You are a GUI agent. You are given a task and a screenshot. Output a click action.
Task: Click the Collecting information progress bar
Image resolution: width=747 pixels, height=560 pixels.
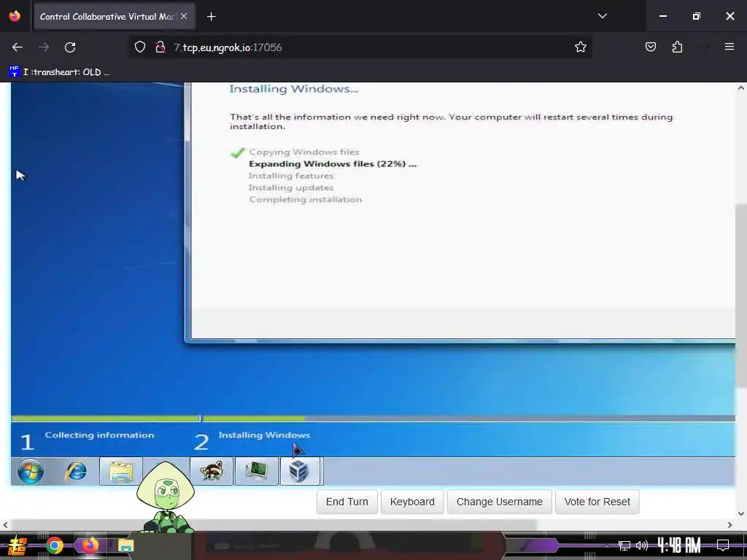(105, 419)
